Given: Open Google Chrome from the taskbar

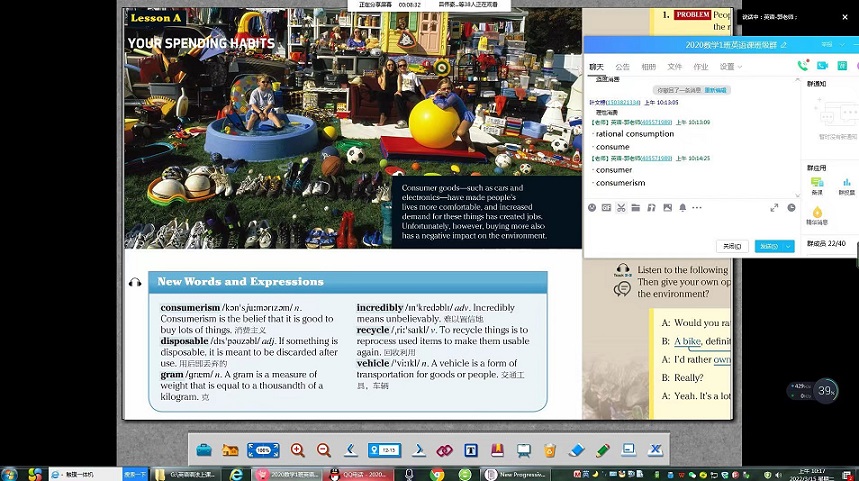Looking at the screenshot, I should (437, 474).
